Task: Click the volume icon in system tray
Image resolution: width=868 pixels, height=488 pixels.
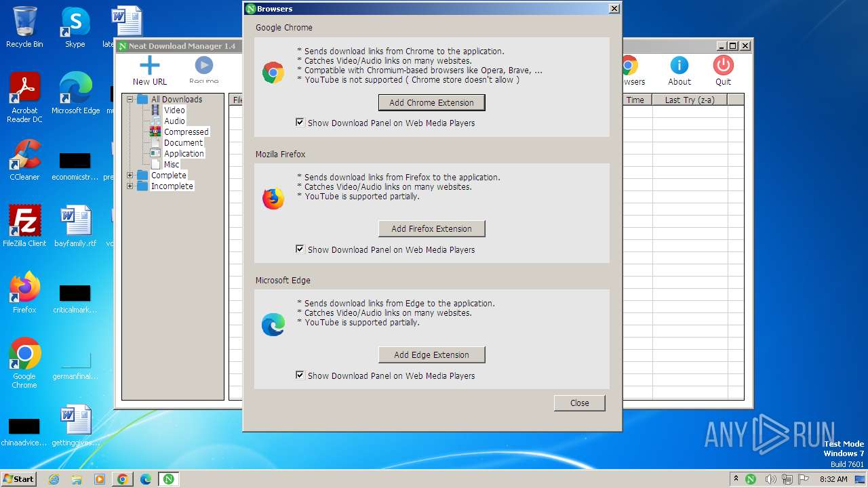Action: point(770,479)
